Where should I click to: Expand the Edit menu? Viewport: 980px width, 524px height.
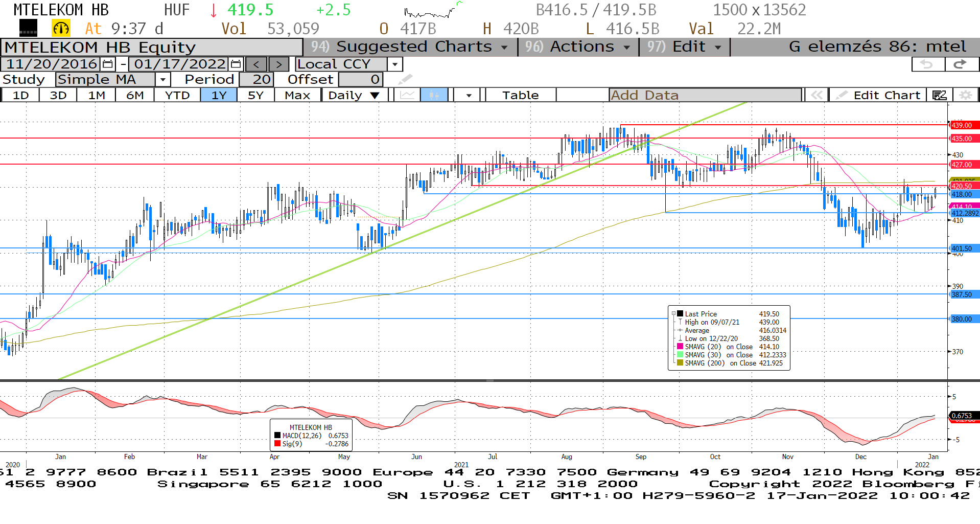click(x=684, y=47)
